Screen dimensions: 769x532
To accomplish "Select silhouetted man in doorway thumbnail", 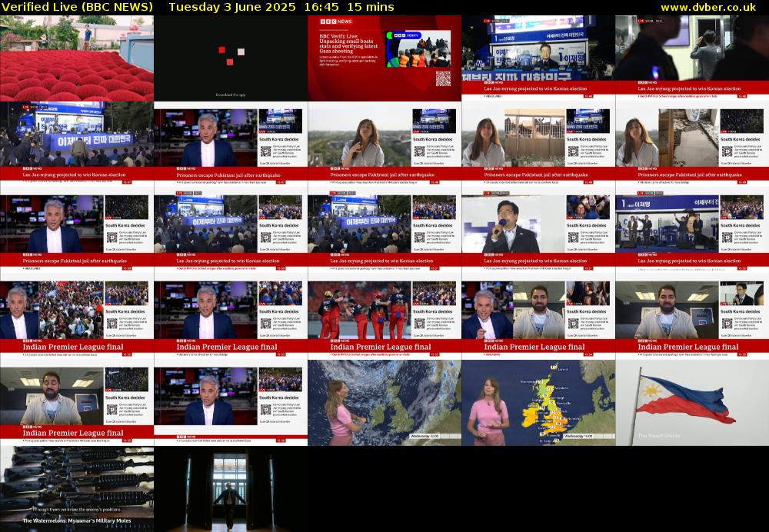I will pos(231,489).
